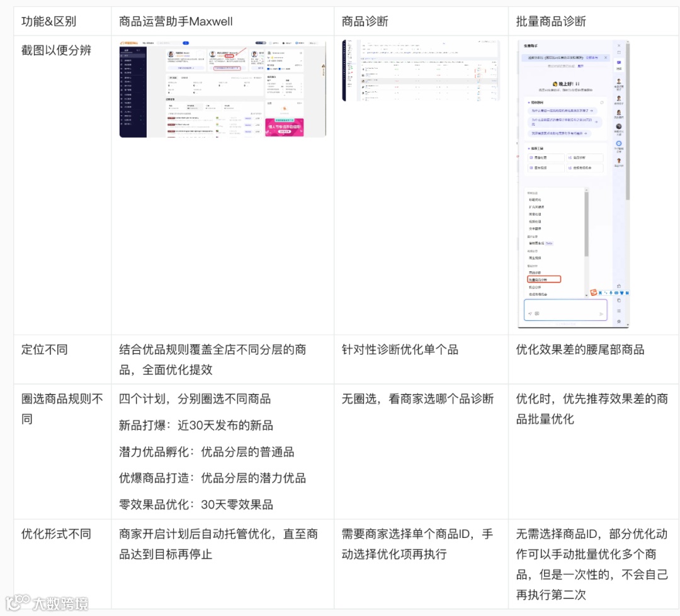Click text 潜力优品孵化：优品分层的普通品

pos(207,452)
